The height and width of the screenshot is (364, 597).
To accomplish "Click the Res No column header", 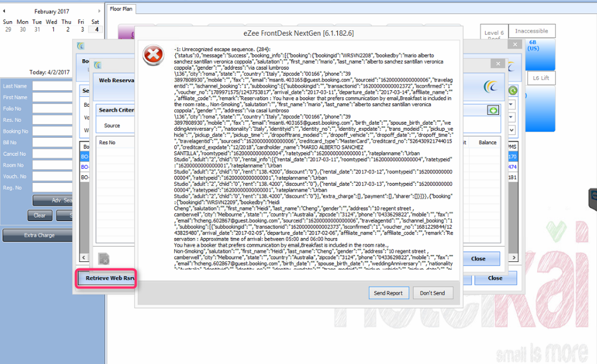I will point(107,142).
